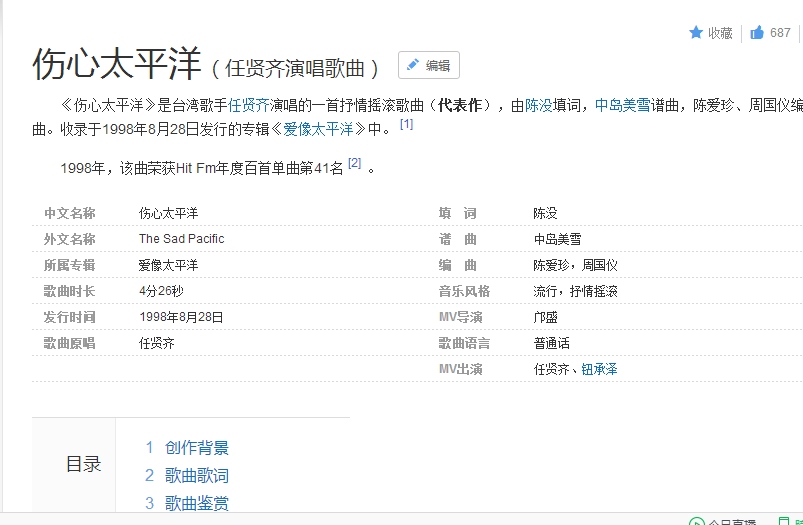803x525 pixels.
Task: Click the MV director value 邝盛
Action: [545, 317]
